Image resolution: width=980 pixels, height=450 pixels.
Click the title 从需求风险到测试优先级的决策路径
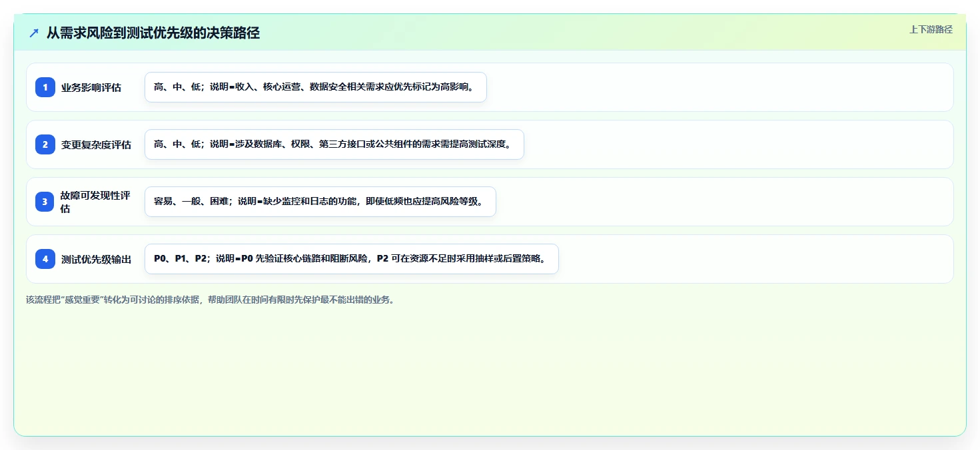pos(153,33)
